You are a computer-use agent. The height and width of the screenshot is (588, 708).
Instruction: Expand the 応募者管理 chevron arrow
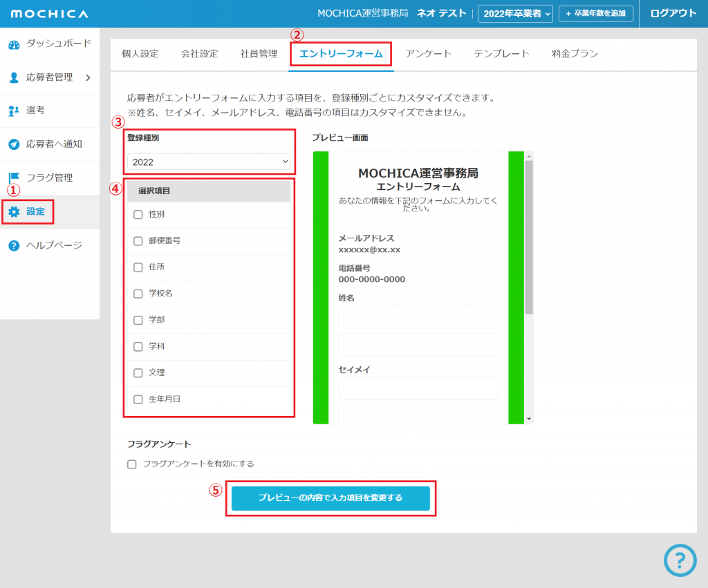tap(88, 77)
